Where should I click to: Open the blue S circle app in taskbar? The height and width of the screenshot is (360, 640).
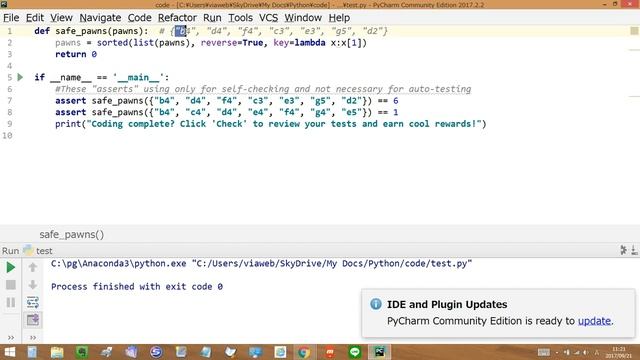[x=156, y=352]
